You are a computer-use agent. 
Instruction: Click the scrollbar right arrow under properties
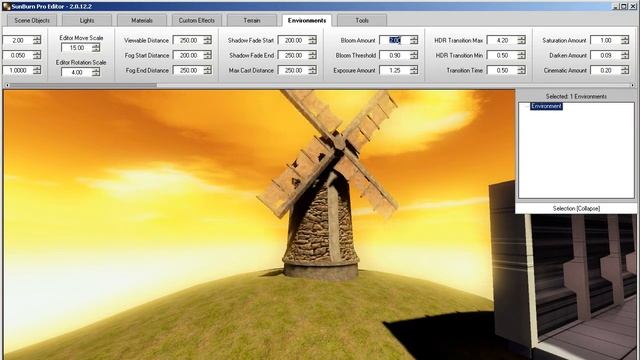(632, 85)
